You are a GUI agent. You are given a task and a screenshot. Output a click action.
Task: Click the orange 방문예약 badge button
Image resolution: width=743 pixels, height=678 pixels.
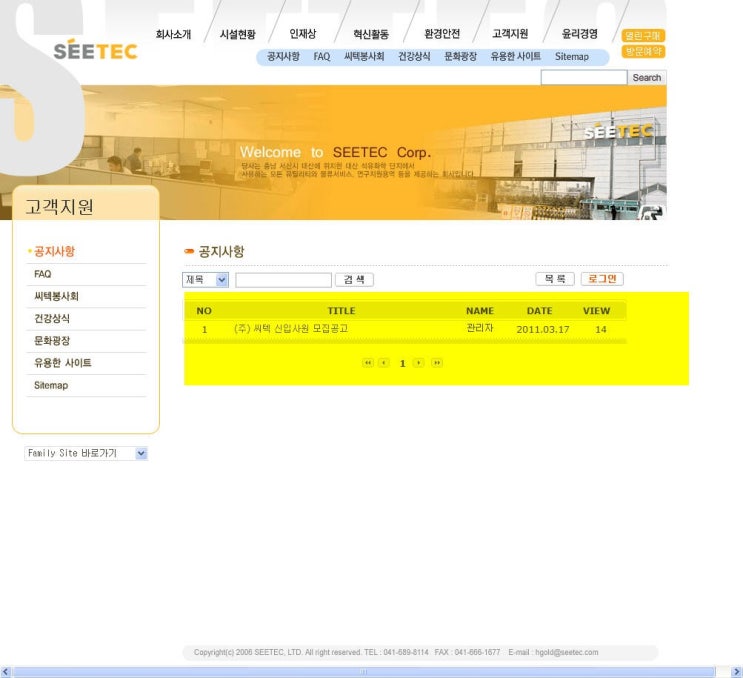[x=643, y=51]
